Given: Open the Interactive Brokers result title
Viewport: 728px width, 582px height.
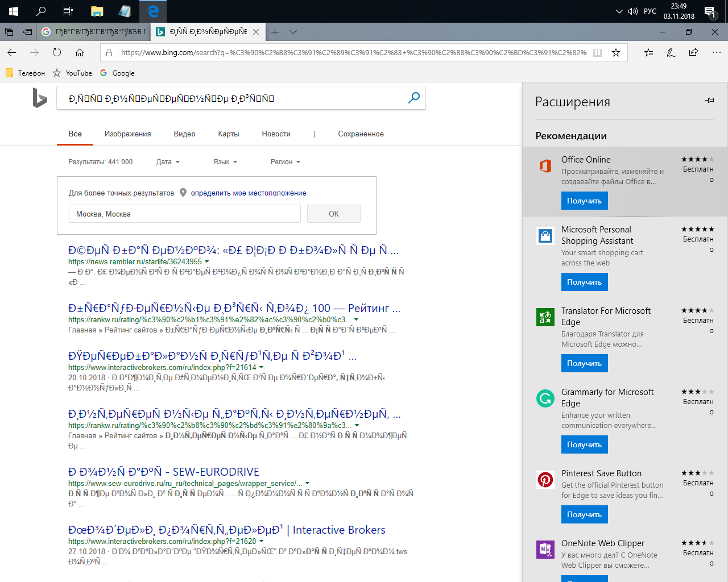Looking at the screenshot, I should coord(227,530).
